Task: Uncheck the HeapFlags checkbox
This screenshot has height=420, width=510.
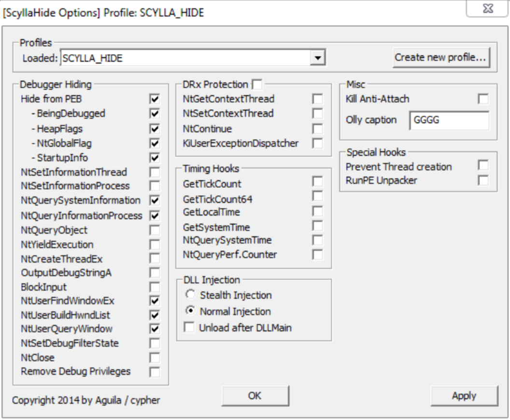Action: 155,129
